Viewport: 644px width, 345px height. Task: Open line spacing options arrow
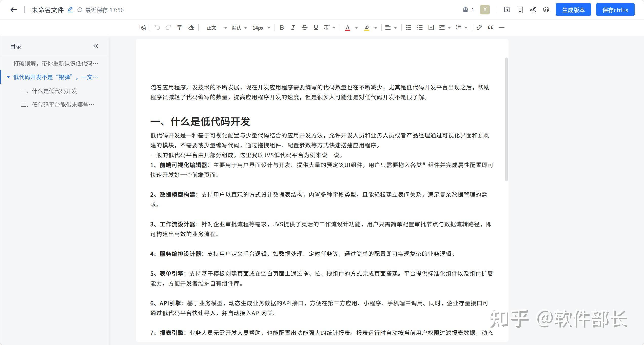click(466, 28)
